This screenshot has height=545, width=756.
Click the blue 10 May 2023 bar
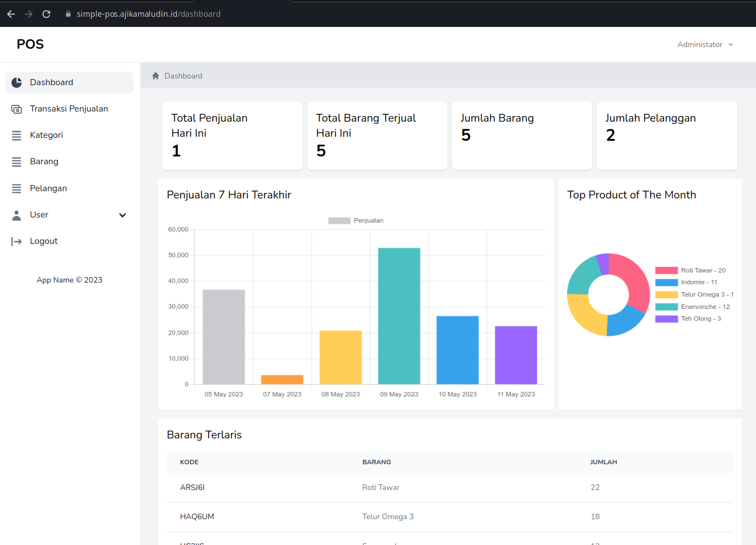click(x=458, y=350)
